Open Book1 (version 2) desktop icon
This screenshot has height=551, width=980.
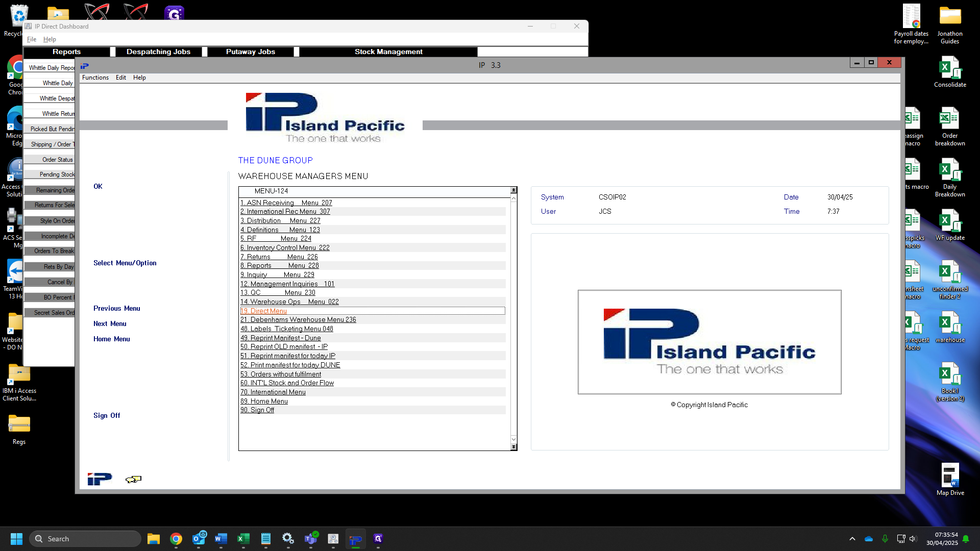(x=950, y=382)
